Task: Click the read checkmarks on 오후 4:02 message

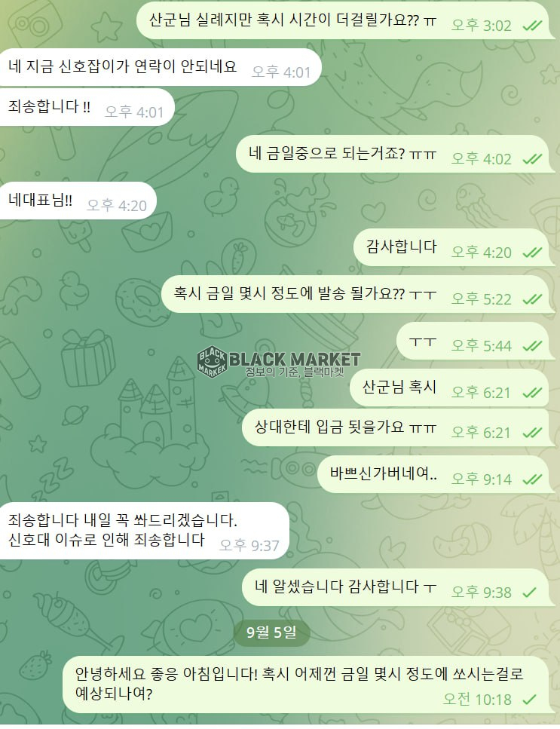Action: 532,159
